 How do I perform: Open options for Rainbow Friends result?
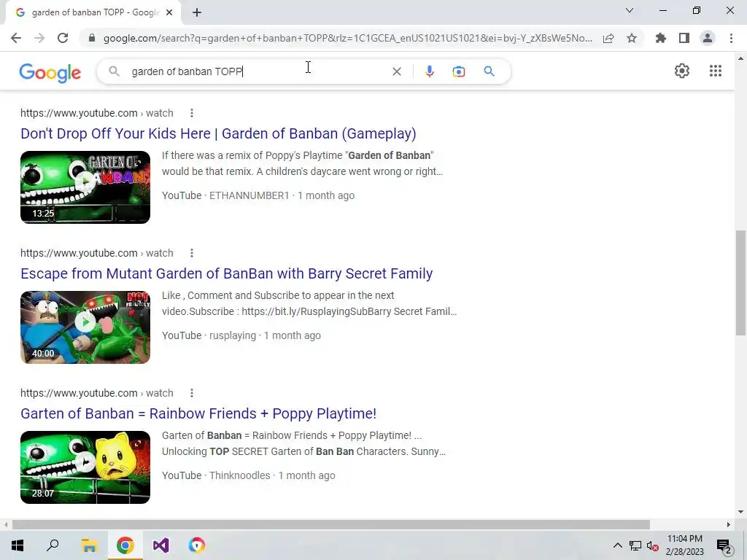pos(192,393)
